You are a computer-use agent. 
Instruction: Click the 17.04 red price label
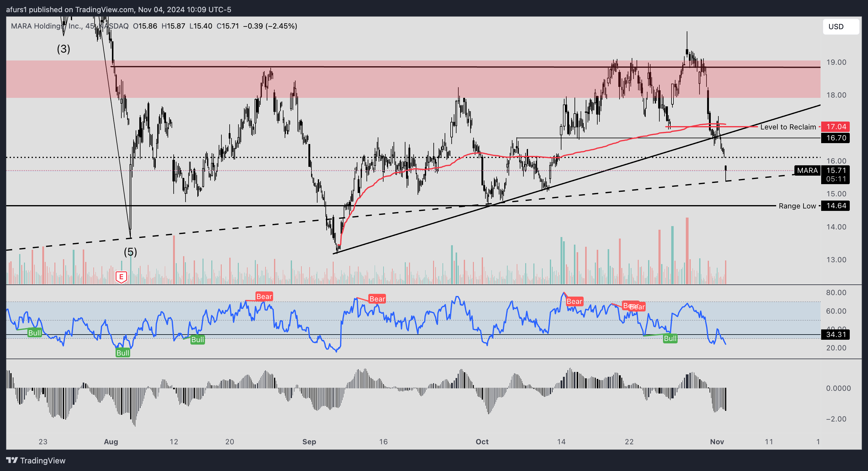tap(835, 127)
